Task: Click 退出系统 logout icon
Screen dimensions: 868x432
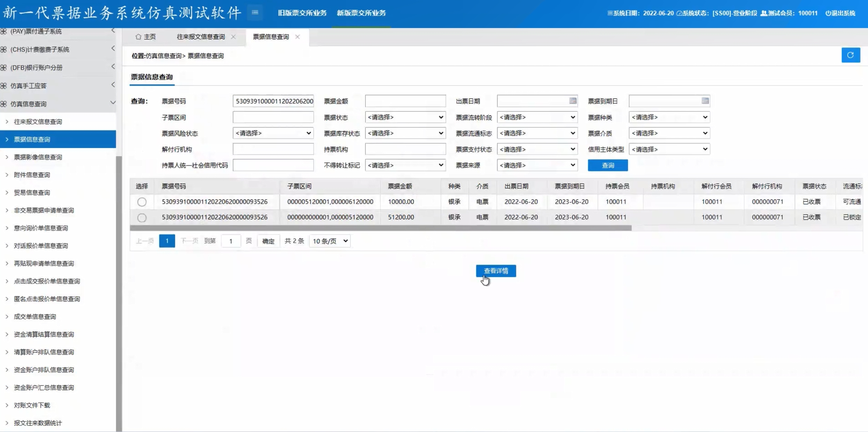Action: [828, 13]
